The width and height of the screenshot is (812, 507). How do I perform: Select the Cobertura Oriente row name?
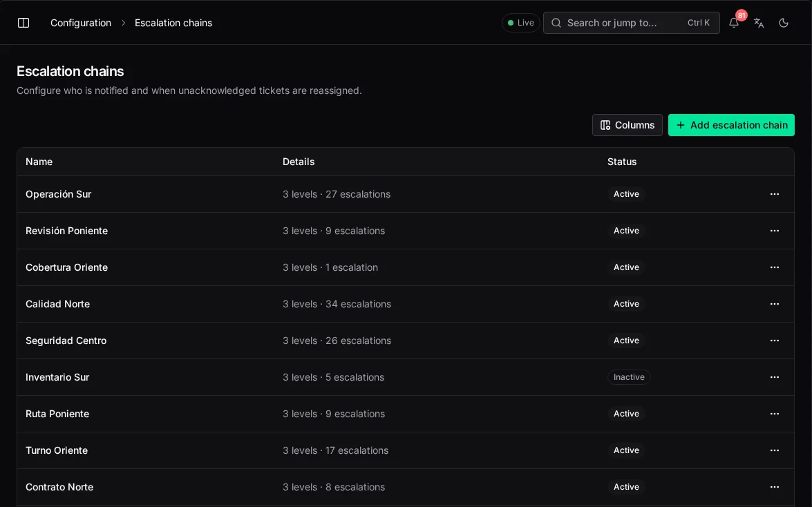pyautogui.click(x=67, y=267)
